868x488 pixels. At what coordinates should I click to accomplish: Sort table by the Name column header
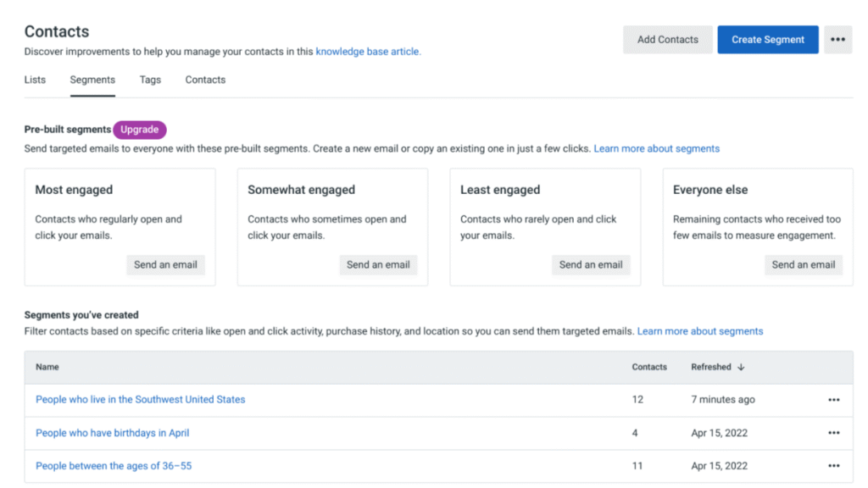point(47,368)
